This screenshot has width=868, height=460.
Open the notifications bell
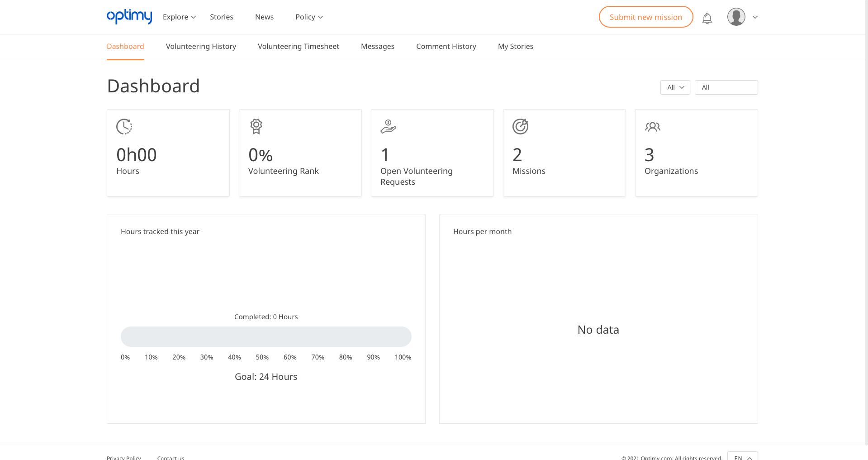[x=707, y=18]
